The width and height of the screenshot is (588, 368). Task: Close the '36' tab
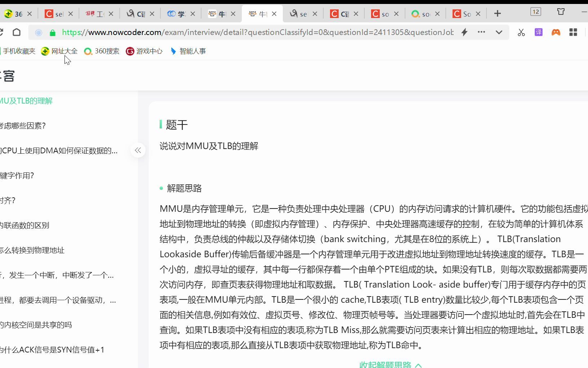coord(30,14)
